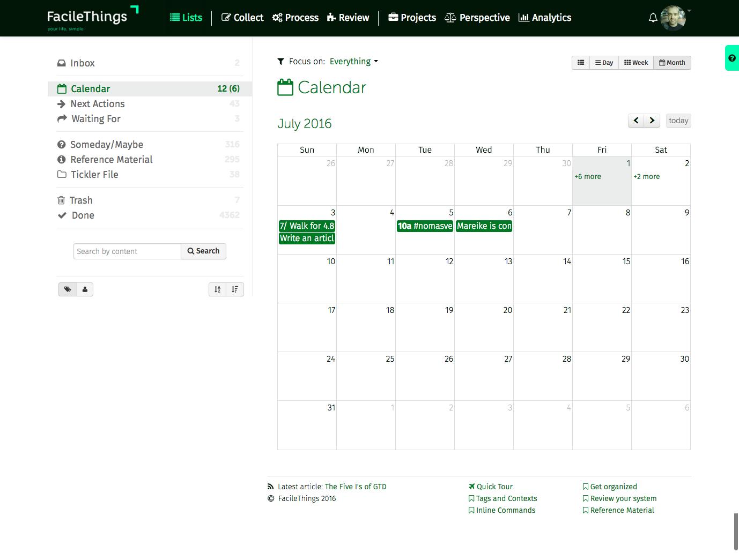The image size is (739, 560).
Task: Expand the Focus on Everything dropdown
Action: tap(354, 62)
